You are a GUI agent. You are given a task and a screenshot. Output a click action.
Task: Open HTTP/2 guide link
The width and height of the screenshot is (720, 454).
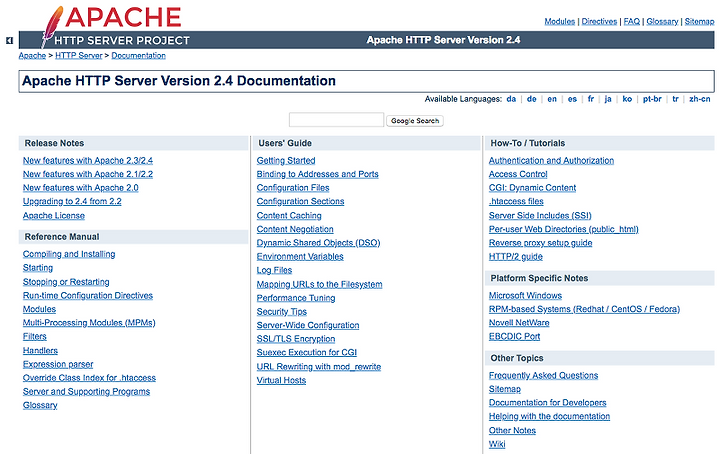(516, 257)
